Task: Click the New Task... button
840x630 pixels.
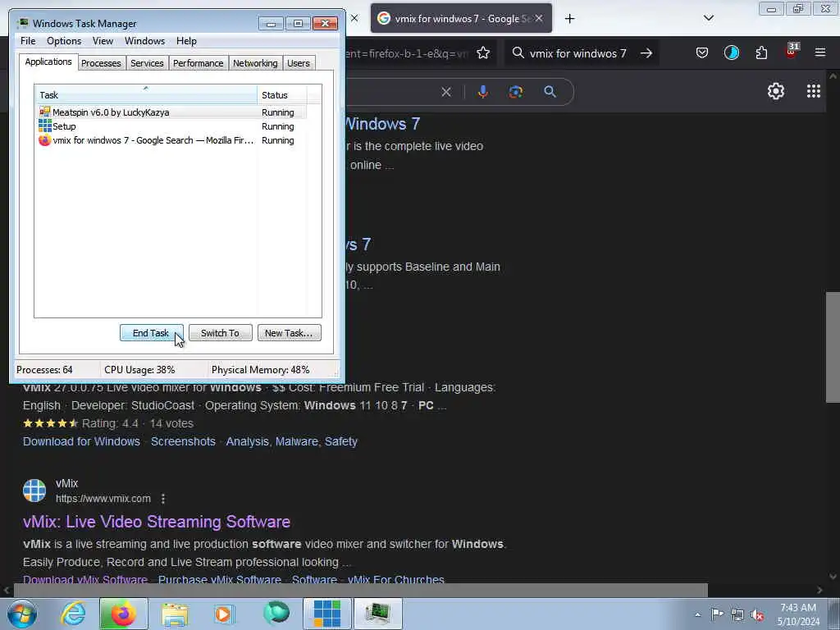Action: pyautogui.click(x=289, y=333)
